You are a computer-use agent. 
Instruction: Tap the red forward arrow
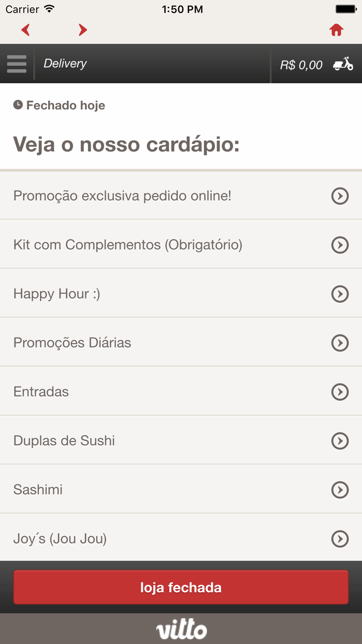tap(82, 30)
